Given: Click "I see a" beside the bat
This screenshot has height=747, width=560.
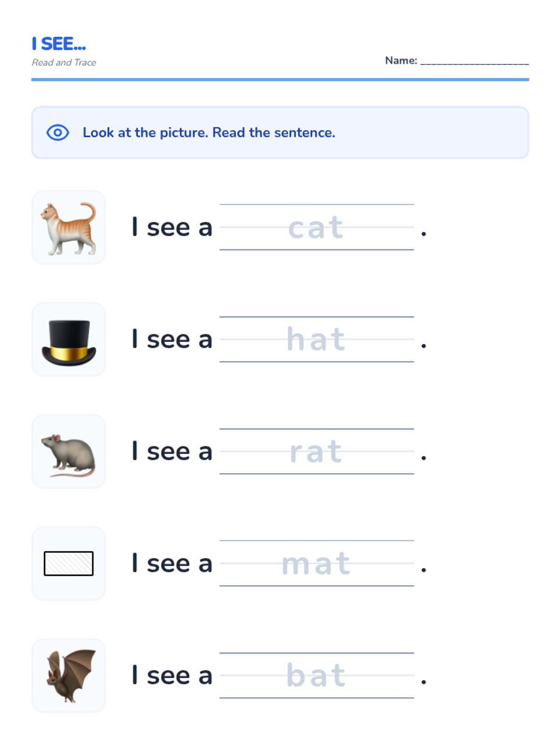Looking at the screenshot, I should coord(172,676).
